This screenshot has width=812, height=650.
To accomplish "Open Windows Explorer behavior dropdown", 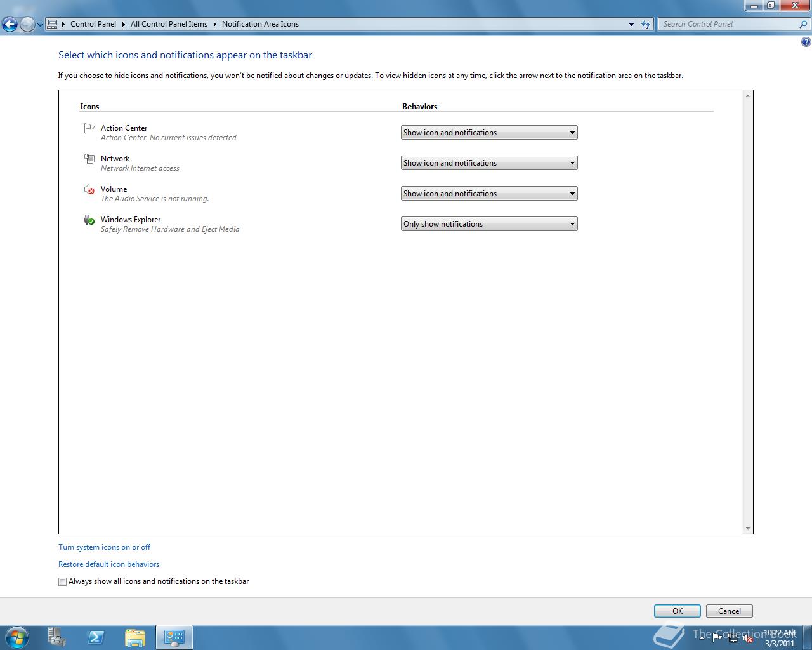I will pos(489,224).
